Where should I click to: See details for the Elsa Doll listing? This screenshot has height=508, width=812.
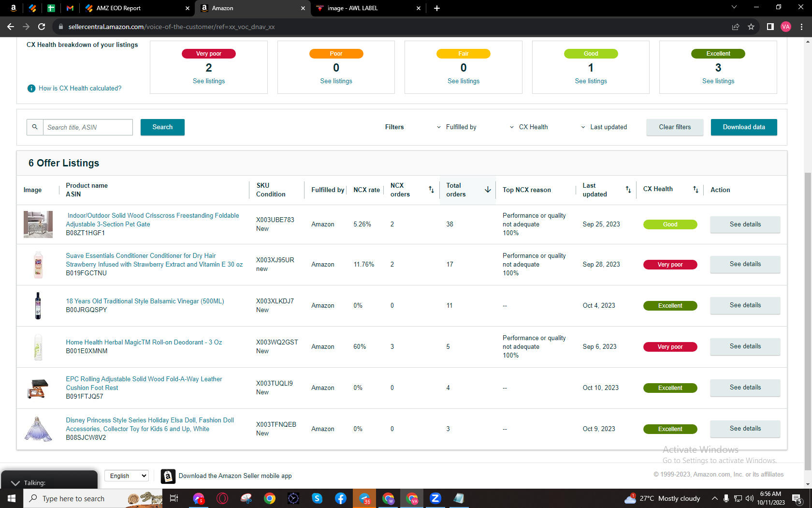(745, 429)
